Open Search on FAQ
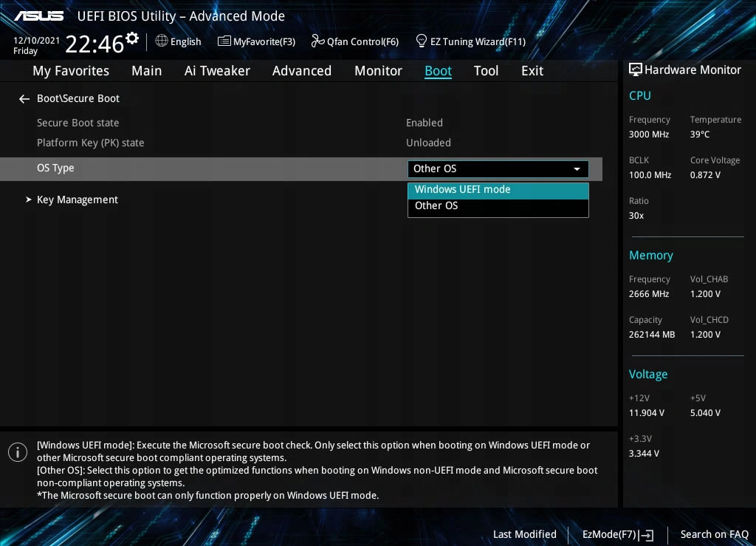The image size is (756, 546). [714, 534]
